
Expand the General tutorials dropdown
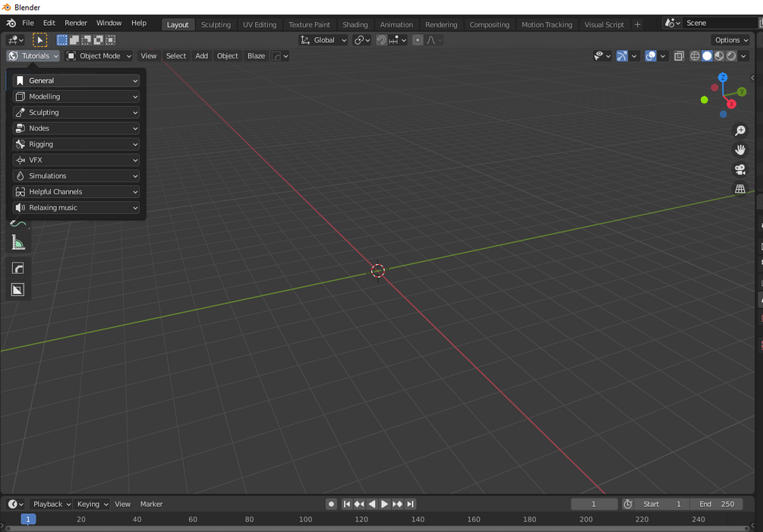click(76, 80)
